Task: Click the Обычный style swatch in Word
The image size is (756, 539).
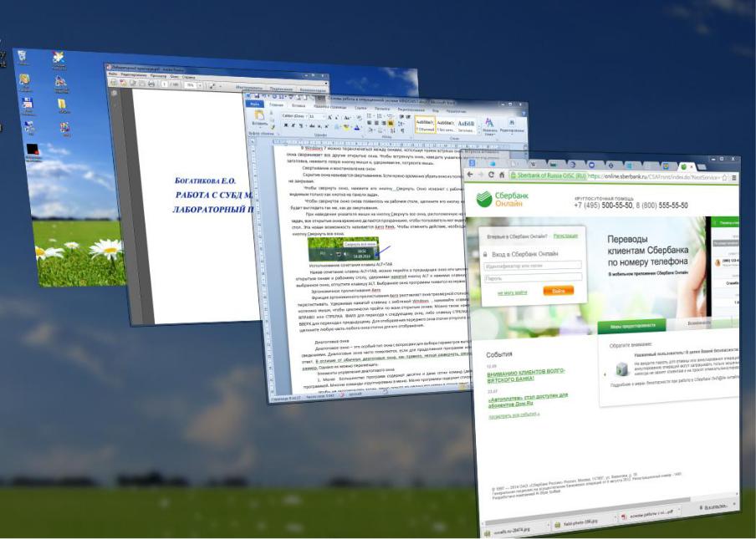Action: coord(425,125)
